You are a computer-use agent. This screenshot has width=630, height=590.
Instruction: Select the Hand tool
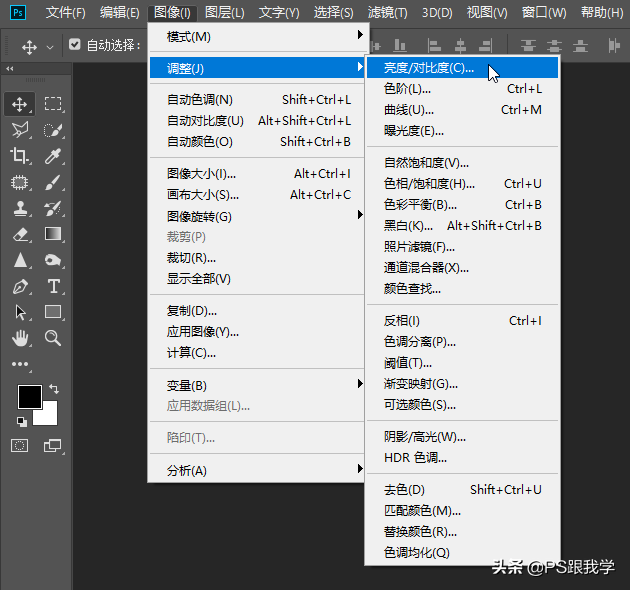pyautogui.click(x=20, y=338)
